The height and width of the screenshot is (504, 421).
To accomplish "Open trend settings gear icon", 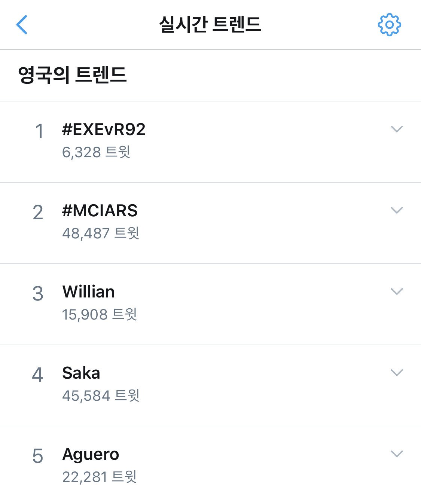I will pyautogui.click(x=389, y=25).
